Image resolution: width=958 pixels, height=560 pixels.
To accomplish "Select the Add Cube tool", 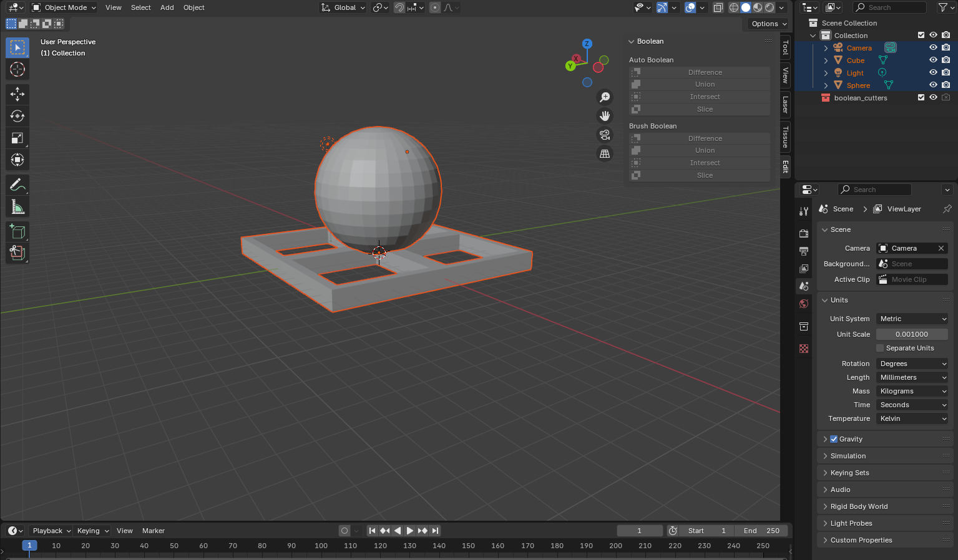I will pyautogui.click(x=17, y=232).
